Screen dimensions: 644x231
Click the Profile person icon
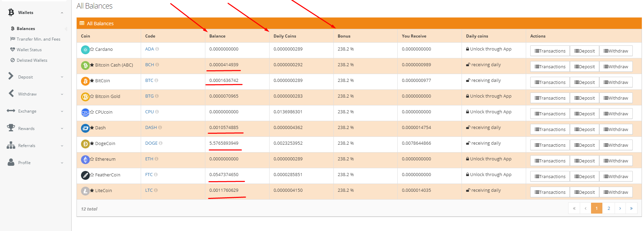point(11,162)
